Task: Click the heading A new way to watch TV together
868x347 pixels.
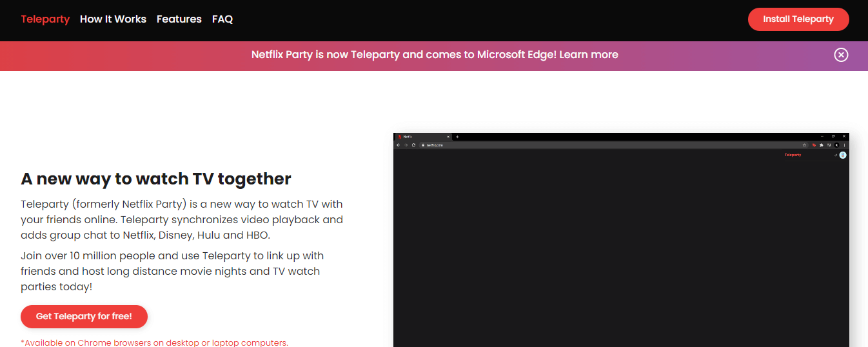Action: point(156,179)
